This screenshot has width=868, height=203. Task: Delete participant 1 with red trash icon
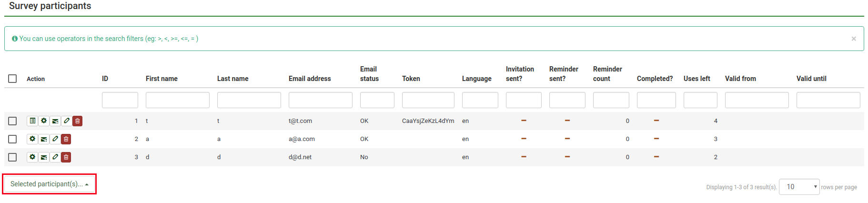(x=78, y=121)
